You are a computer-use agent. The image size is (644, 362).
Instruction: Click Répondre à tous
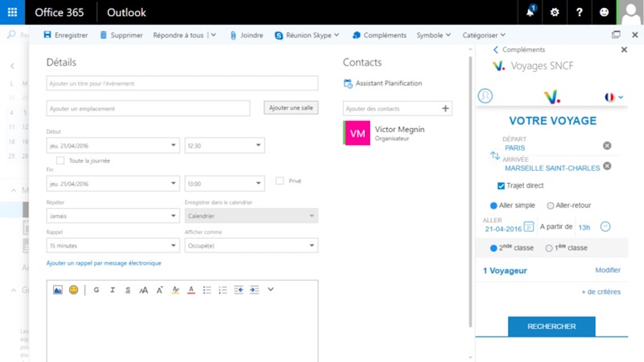point(179,35)
